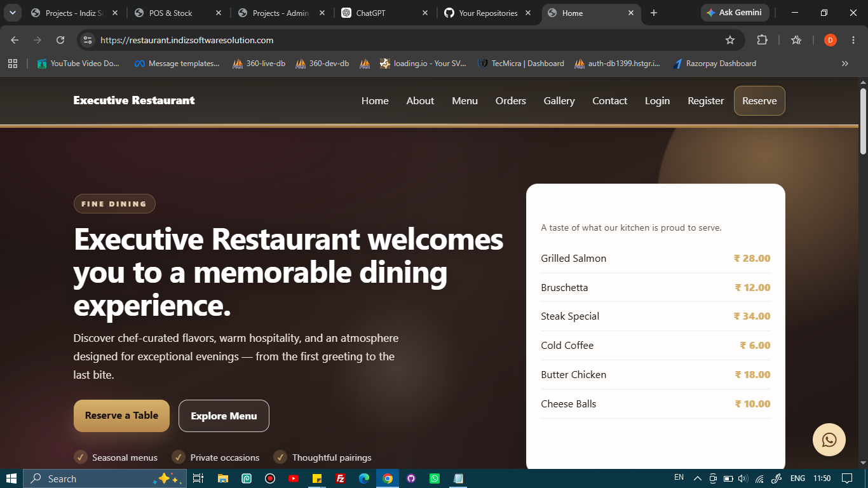Viewport: 868px width, 488px height.
Task: Open the WhatsApp chat floating button
Action: click(829, 440)
